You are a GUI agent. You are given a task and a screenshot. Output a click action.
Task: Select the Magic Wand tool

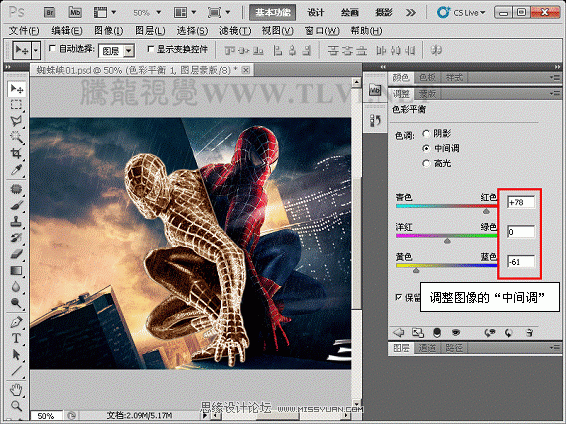click(16, 137)
